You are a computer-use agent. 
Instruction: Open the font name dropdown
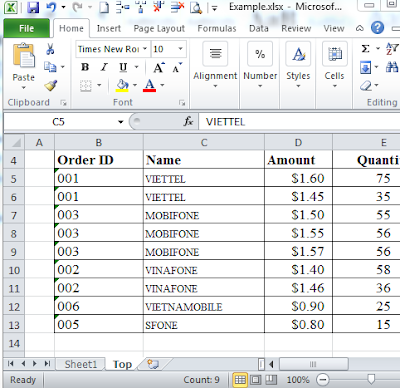point(145,49)
